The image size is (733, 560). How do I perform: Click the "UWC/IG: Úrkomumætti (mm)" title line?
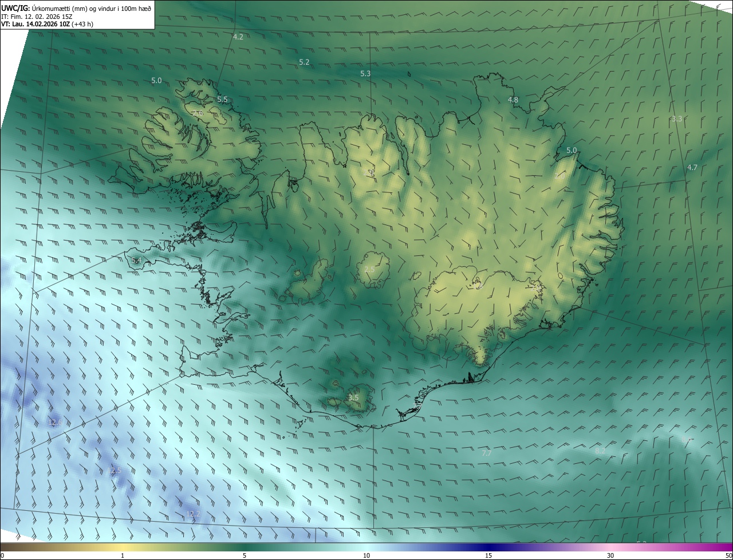[x=77, y=7]
